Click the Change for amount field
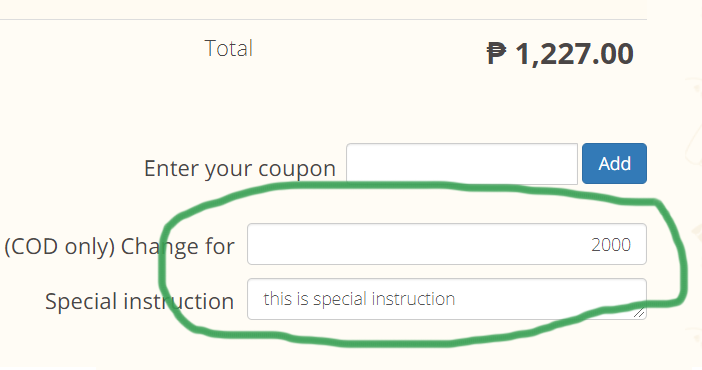 click(447, 244)
